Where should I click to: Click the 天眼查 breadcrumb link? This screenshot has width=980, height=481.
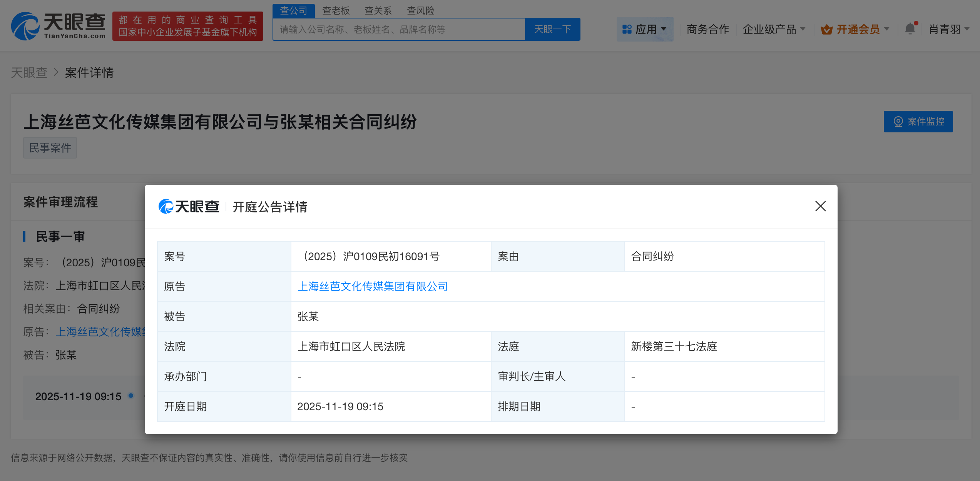click(29, 73)
